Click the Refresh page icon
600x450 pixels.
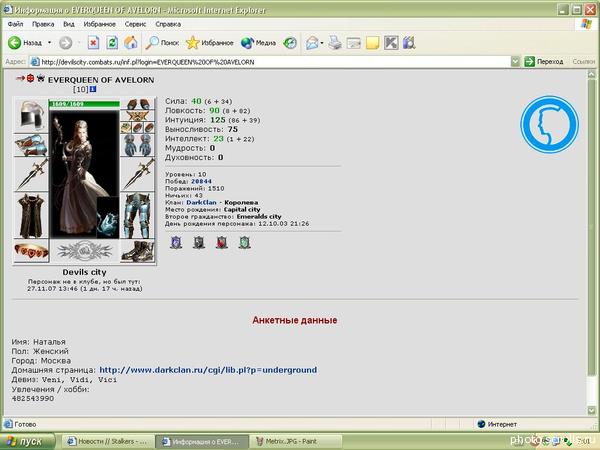tap(111, 43)
